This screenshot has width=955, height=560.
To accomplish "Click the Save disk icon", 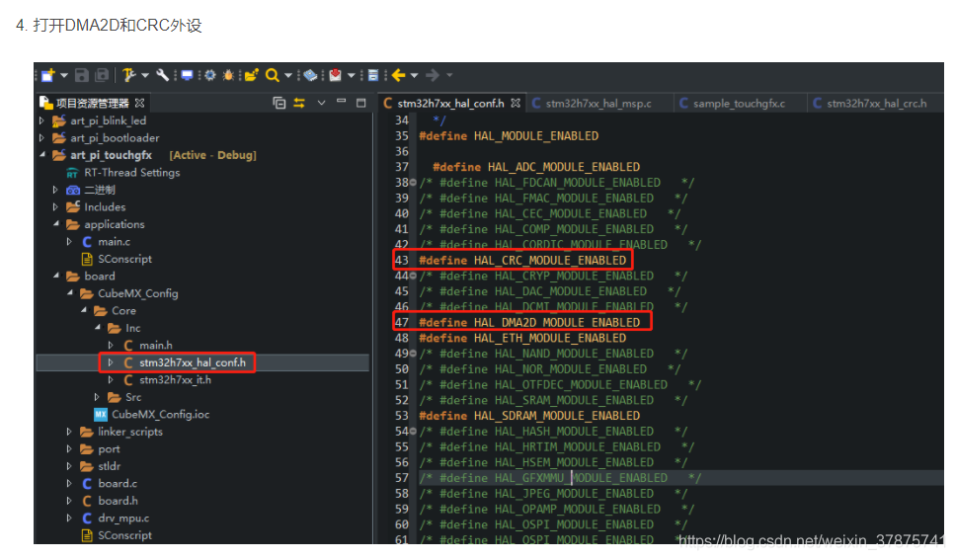I will coord(82,75).
